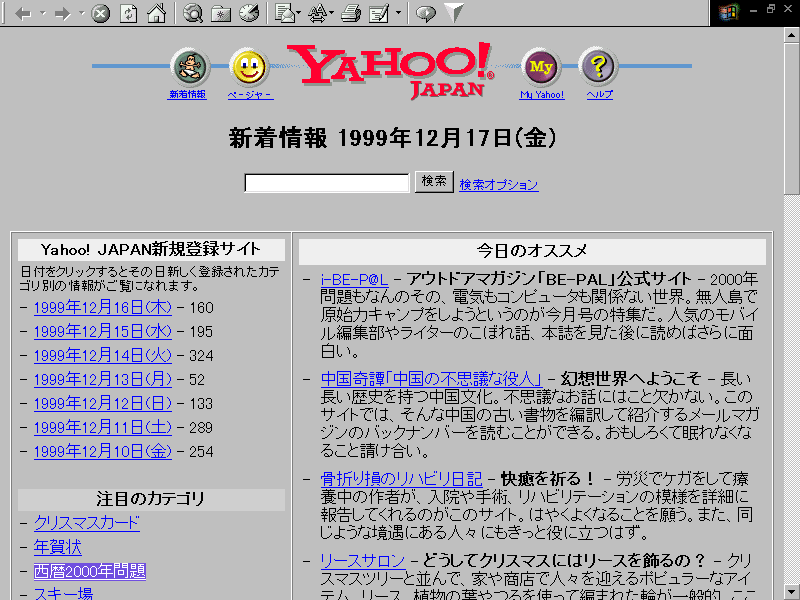800x600 pixels.
Task: Open the Back button history dropdown arrow
Action: [x=42, y=13]
